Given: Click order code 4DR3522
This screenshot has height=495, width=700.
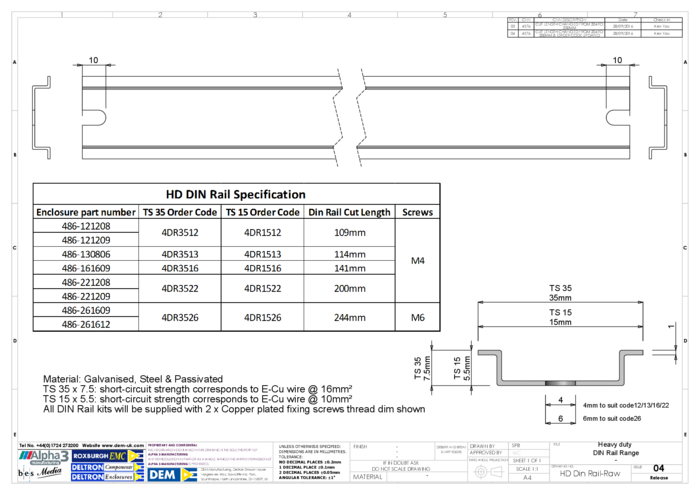Looking at the screenshot, I should [x=180, y=289].
